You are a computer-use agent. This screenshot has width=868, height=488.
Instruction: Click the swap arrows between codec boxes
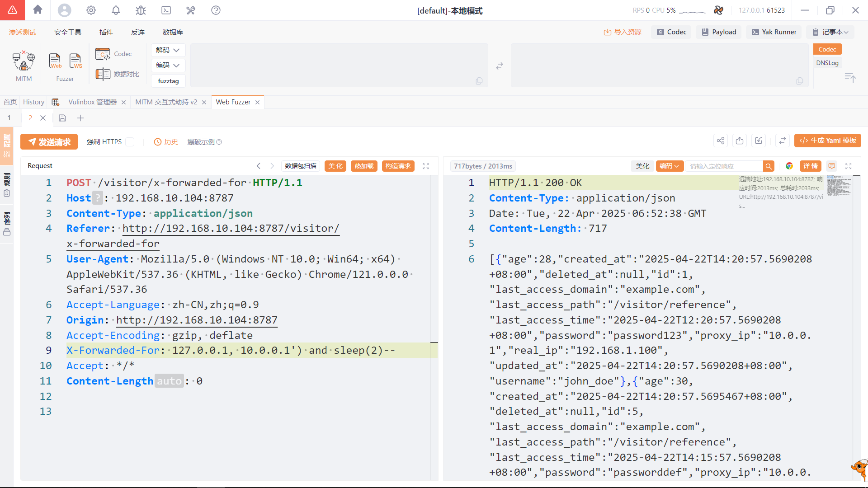499,66
